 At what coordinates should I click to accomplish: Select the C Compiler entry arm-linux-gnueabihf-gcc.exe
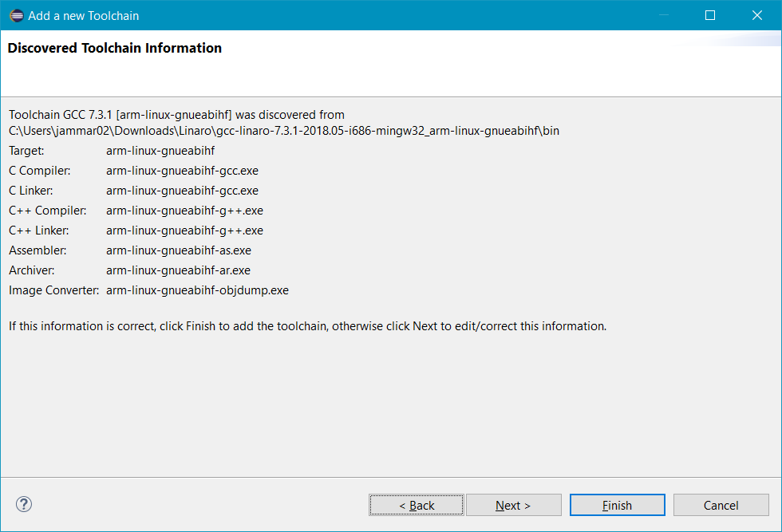[182, 170]
